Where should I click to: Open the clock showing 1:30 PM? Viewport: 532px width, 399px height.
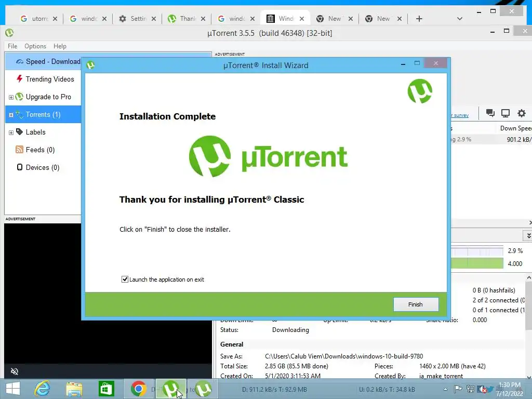click(x=510, y=389)
